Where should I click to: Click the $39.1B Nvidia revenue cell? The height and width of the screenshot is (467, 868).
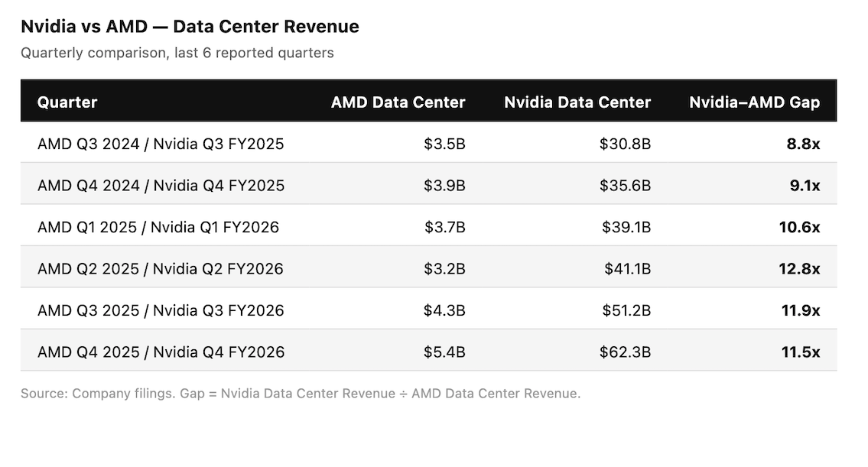pyautogui.click(x=626, y=227)
